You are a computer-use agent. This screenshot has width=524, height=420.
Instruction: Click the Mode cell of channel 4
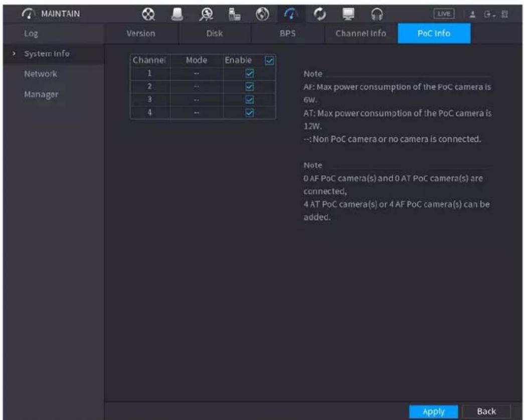[x=197, y=112]
